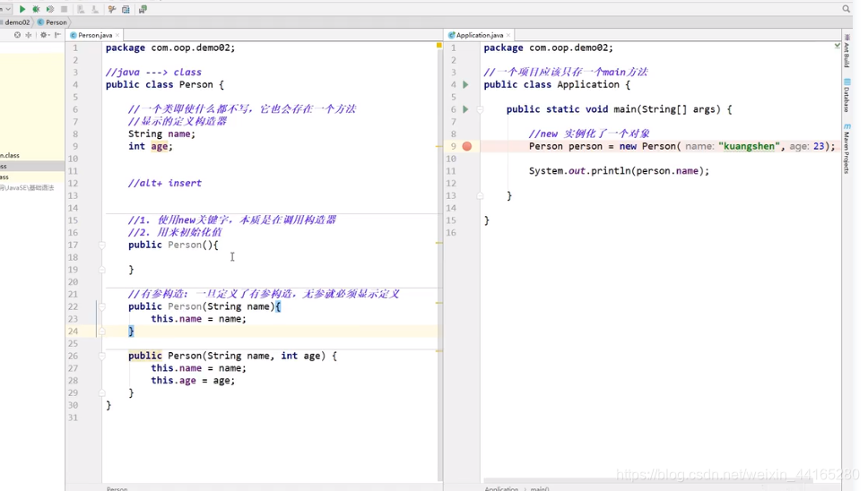Hide the project panel with hide icon
Viewport: 868px width, 491px height.
tap(57, 35)
